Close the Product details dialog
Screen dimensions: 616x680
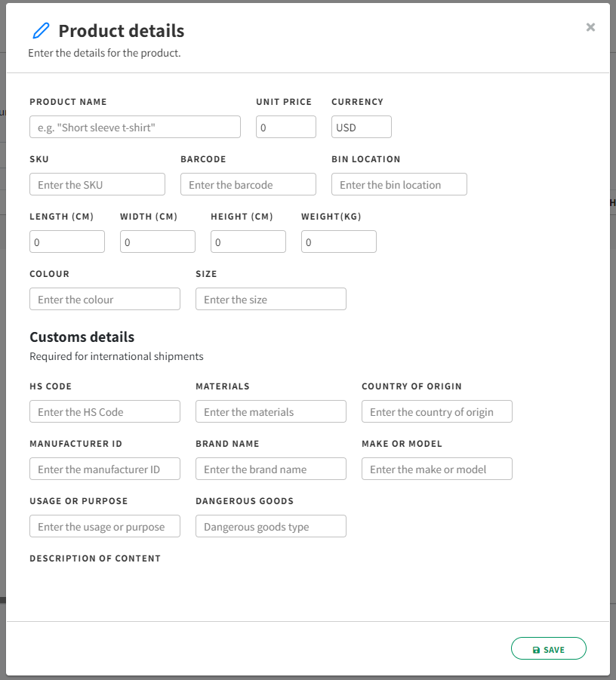tap(590, 27)
